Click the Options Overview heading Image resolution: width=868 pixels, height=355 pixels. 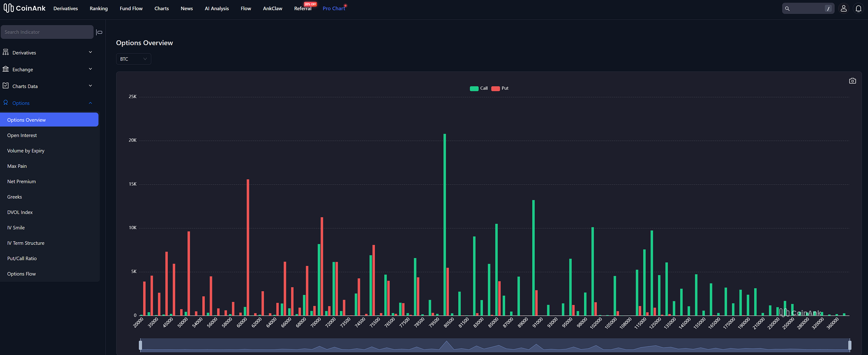click(x=144, y=43)
